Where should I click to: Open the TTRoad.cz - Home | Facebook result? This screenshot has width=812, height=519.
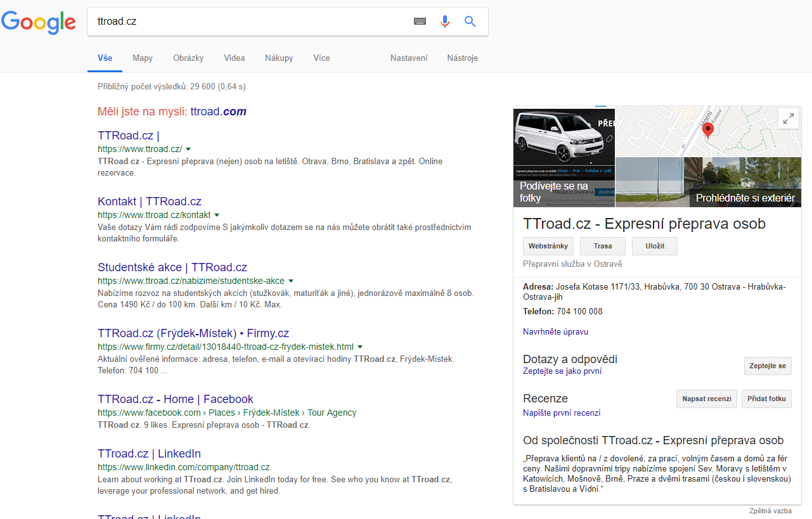(176, 399)
